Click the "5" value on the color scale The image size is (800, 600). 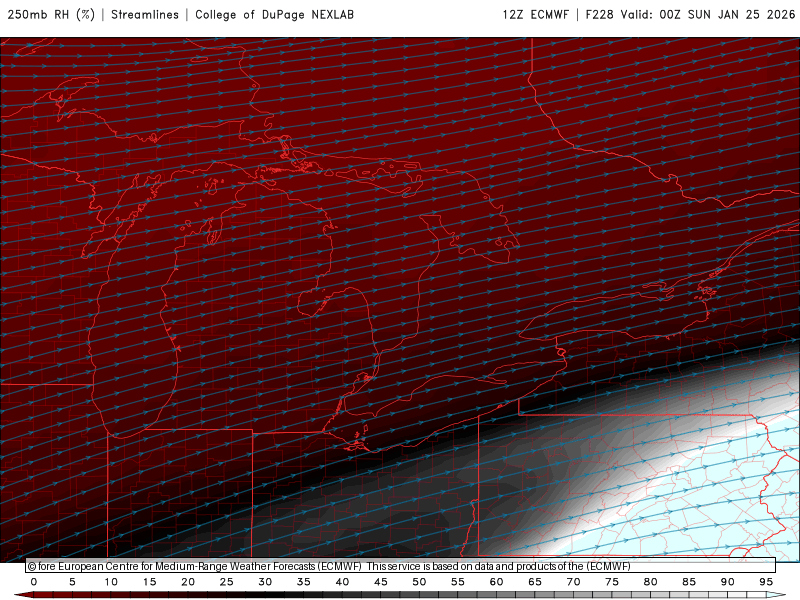click(72, 582)
